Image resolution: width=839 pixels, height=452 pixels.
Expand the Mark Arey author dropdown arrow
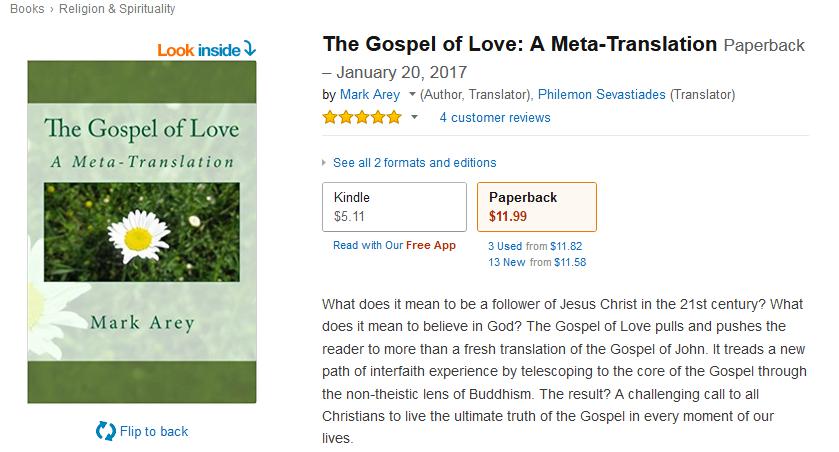(x=412, y=96)
